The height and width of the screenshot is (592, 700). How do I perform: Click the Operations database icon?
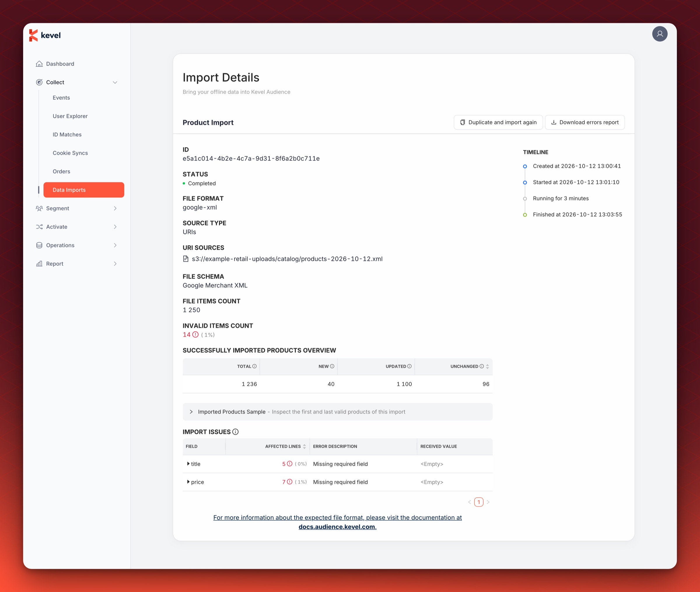click(39, 245)
